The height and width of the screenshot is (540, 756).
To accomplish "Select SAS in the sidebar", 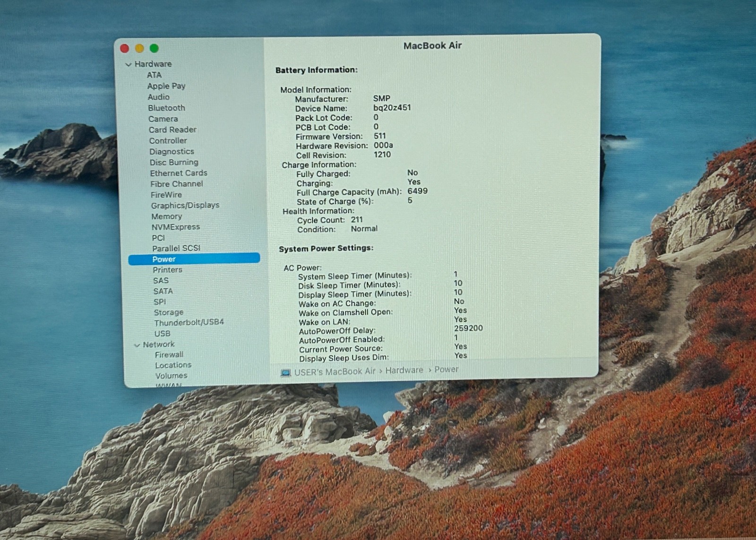I will [x=161, y=281].
